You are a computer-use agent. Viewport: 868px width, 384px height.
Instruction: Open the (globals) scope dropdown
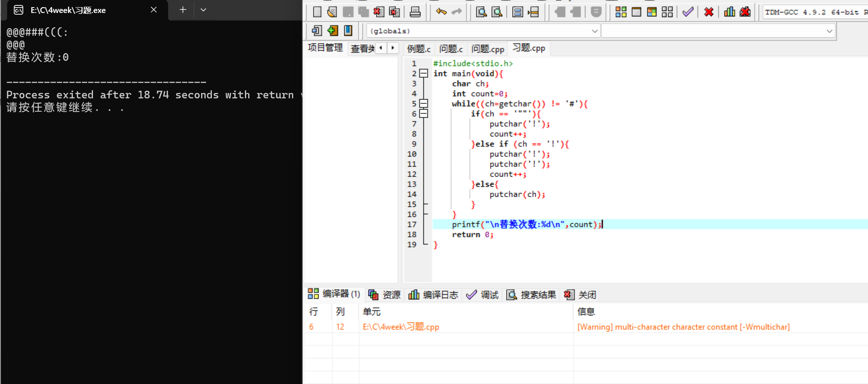483,31
